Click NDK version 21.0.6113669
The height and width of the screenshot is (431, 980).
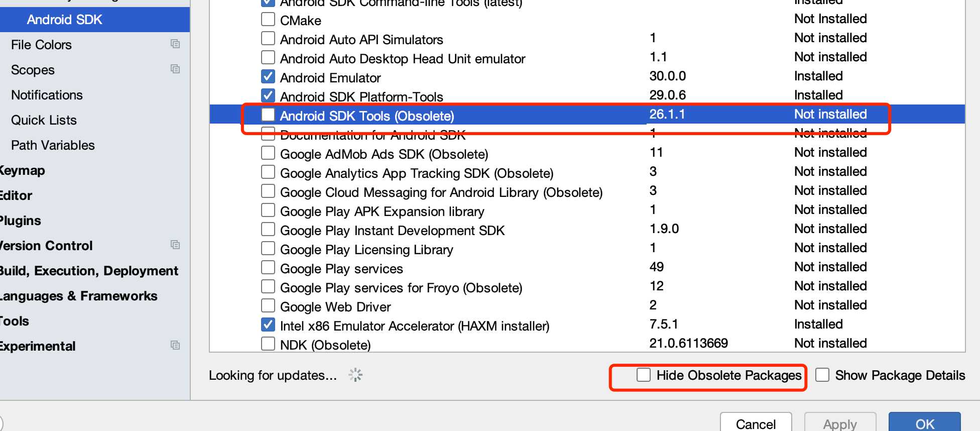[688, 343]
